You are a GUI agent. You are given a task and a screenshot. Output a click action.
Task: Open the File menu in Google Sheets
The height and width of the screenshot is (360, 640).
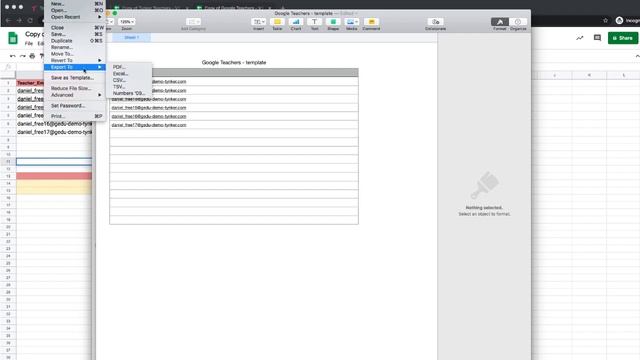[29, 44]
